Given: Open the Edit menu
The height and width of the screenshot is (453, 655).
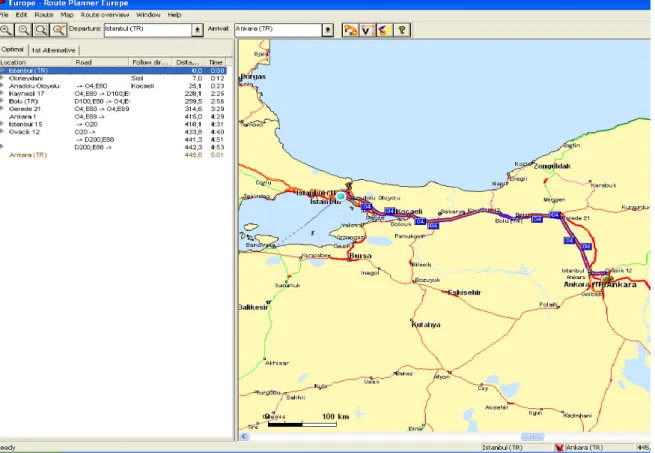Looking at the screenshot, I should tap(21, 15).
